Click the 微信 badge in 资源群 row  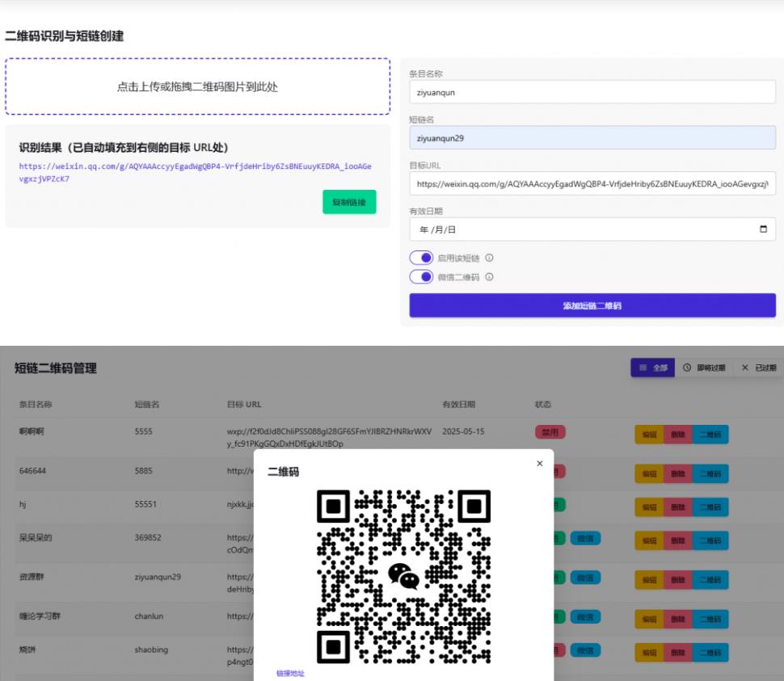[585, 578]
